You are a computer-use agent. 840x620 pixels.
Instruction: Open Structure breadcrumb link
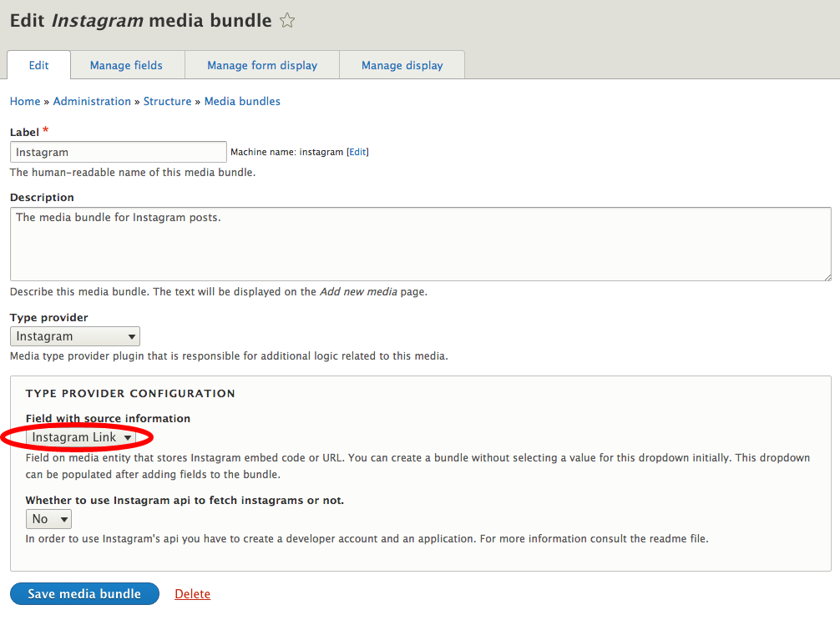point(167,101)
